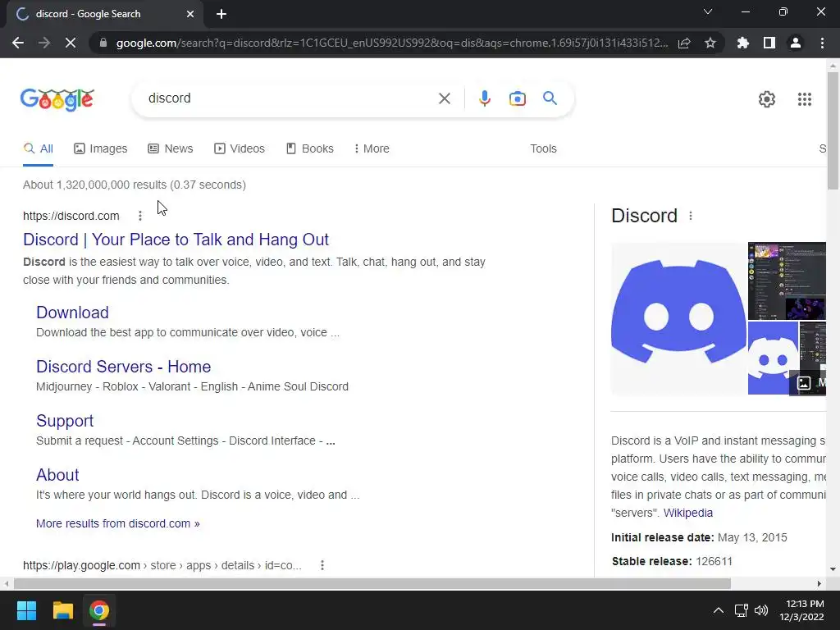This screenshot has height=630, width=840.
Task: Open a new tab with plus button
Action: (x=221, y=14)
